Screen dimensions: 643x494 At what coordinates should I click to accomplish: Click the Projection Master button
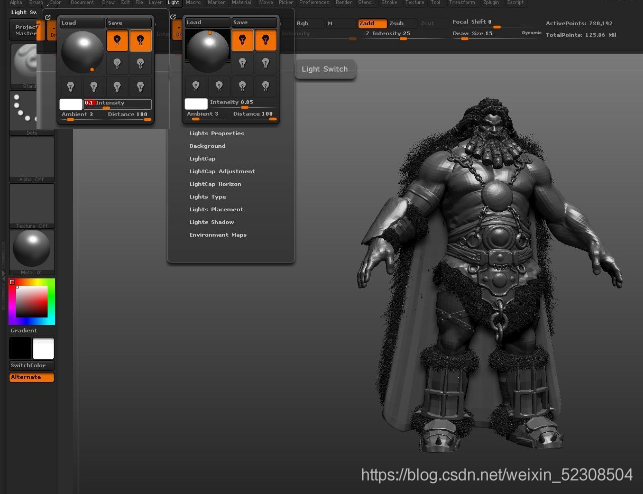click(x=24, y=30)
